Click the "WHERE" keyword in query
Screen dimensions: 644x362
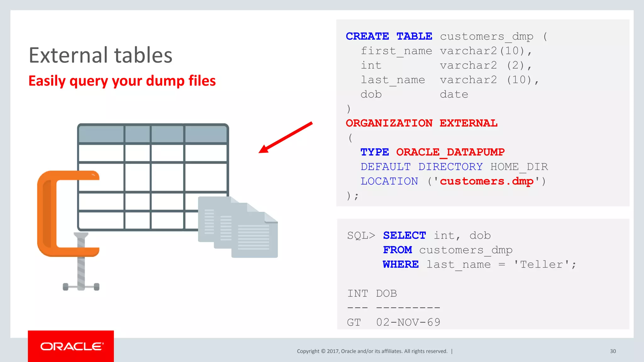401,264
